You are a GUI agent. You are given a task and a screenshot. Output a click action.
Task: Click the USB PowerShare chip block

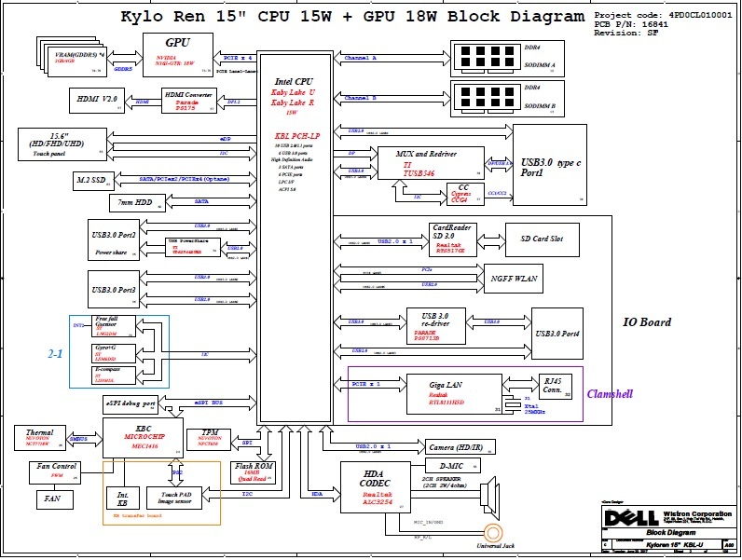(x=193, y=247)
